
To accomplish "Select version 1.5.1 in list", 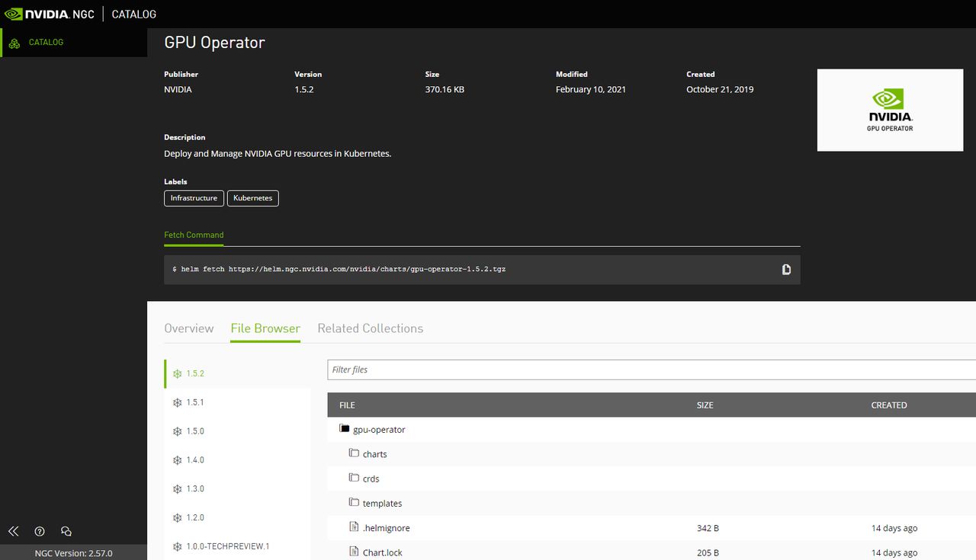I will pyautogui.click(x=194, y=402).
